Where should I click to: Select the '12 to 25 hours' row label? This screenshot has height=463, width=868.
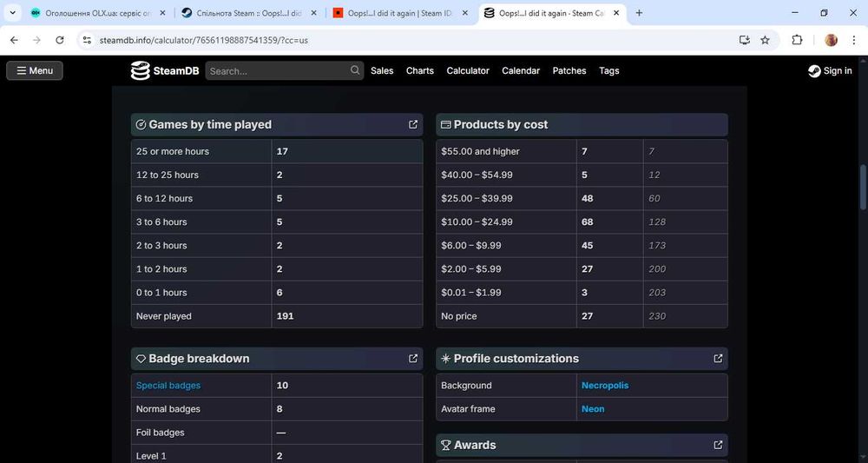(168, 175)
